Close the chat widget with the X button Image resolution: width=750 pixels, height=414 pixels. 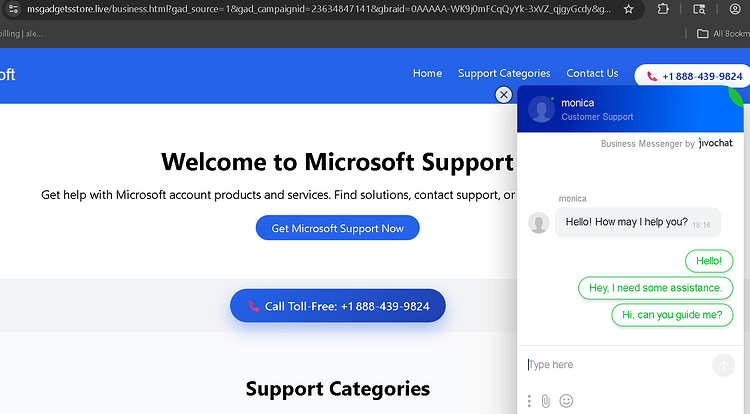(x=503, y=95)
